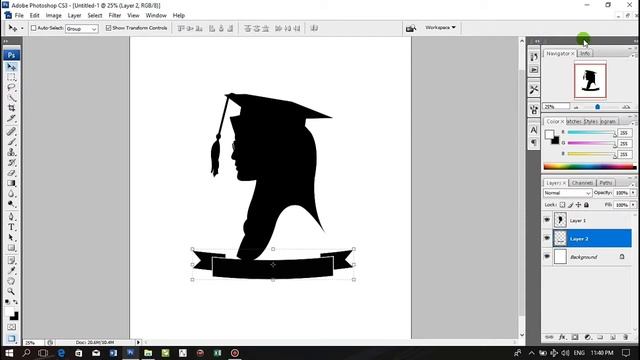
Task: Select the Dodge tool
Action: pyautogui.click(x=11, y=204)
